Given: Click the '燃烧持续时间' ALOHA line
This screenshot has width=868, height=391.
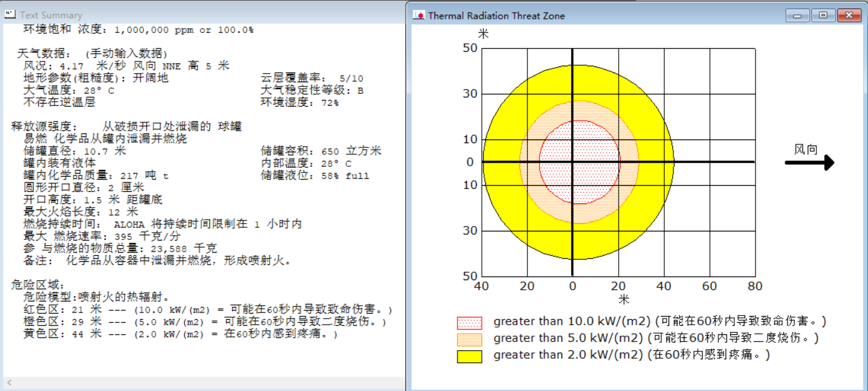Looking at the screenshot, I should tap(163, 224).
